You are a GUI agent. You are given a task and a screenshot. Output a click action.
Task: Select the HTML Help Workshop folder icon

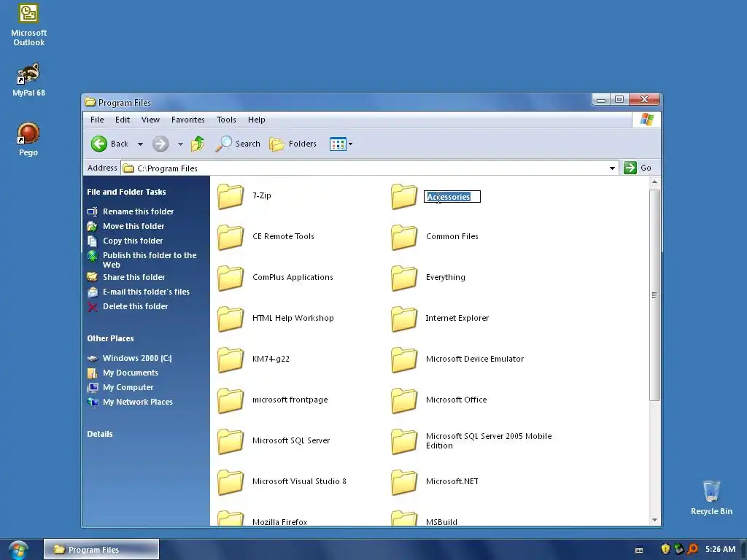coord(231,319)
